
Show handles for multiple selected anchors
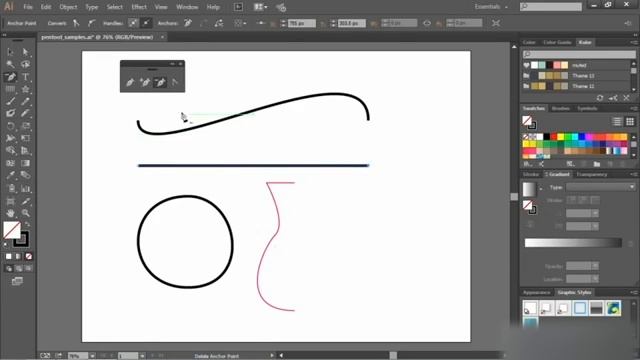point(133,23)
